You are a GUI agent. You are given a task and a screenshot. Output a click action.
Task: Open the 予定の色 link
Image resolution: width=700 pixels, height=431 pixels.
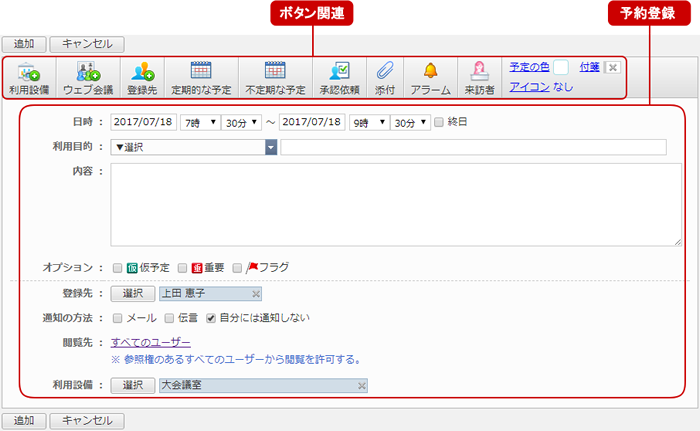(529, 67)
